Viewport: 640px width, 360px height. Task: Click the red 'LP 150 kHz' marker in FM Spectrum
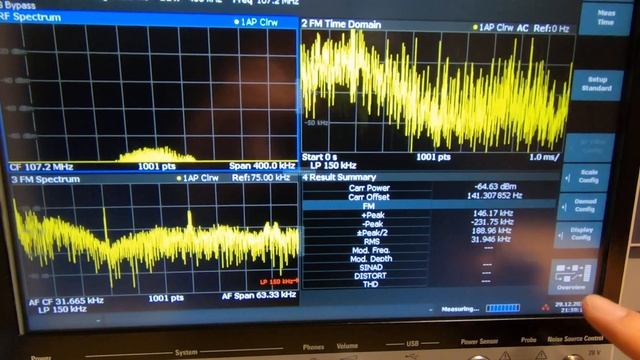279,282
